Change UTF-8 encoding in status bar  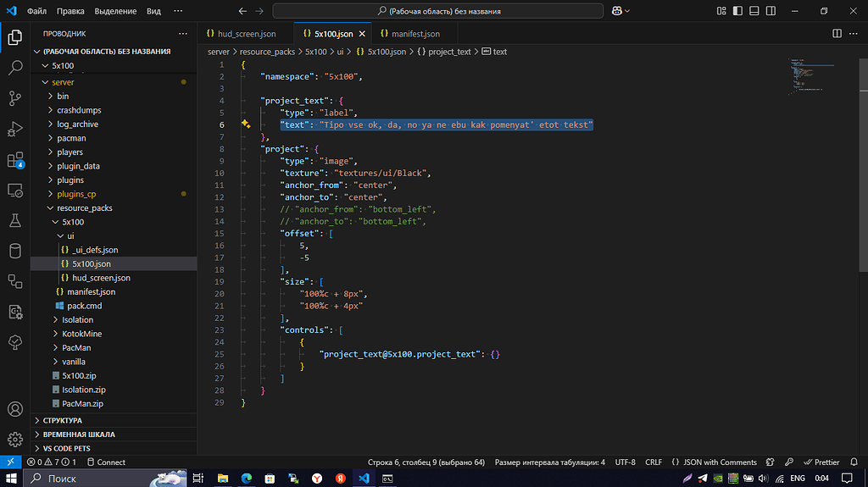tap(625, 462)
